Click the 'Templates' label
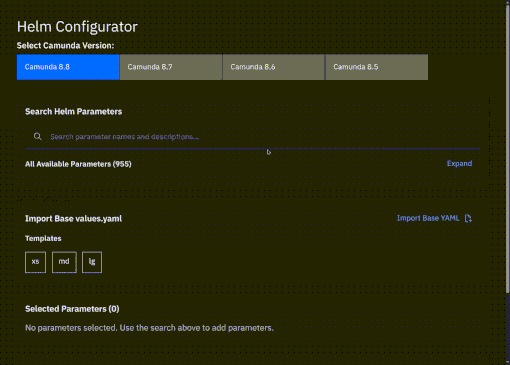This screenshot has height=365, width=510. click(x=43, y=238)
